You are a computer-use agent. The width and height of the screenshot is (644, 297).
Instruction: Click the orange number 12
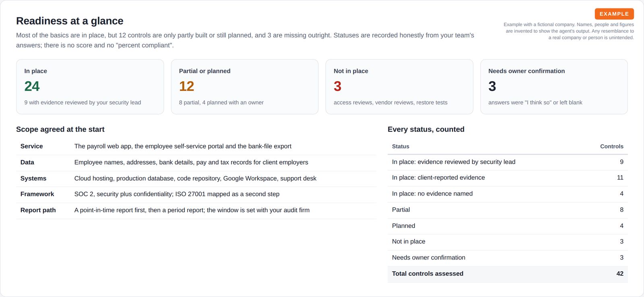[186, 86]
